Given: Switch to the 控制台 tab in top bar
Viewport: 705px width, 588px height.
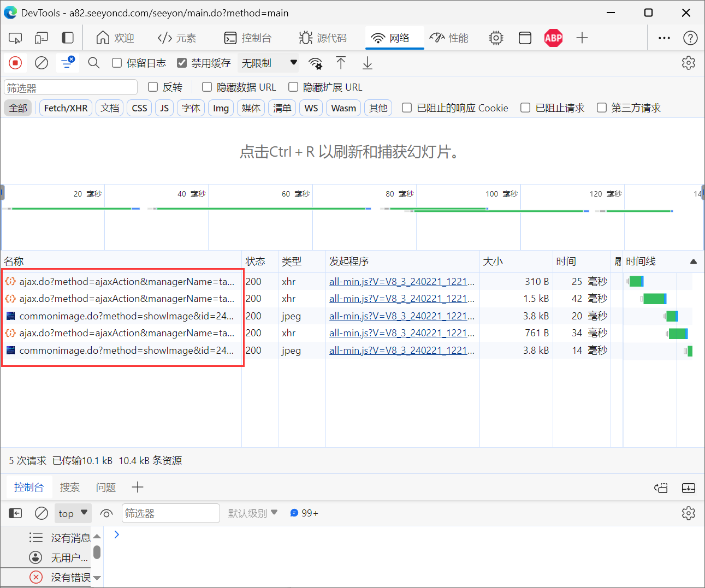Looking at the screenshot, I should (248, 38).
